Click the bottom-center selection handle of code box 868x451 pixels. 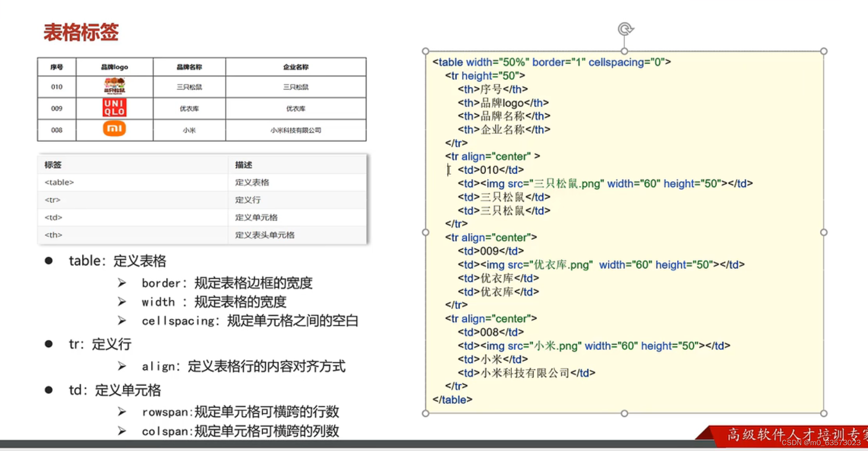[625, 413]
